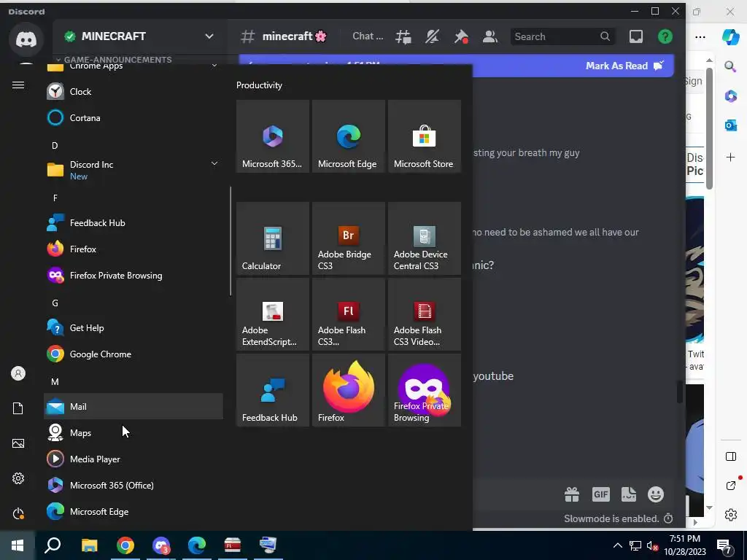747x560 pixels.
Task: Open Discord icon on taskbar
Action: tap(161, 545)
